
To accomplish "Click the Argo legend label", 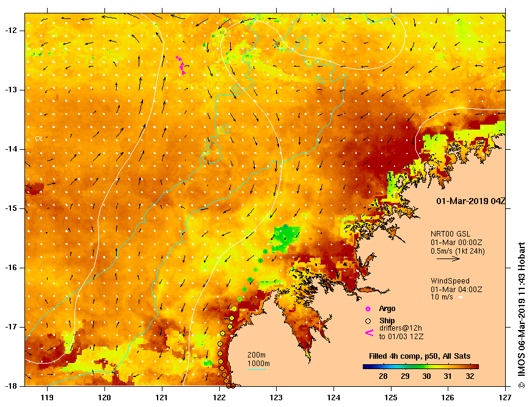I will [387, 309].
